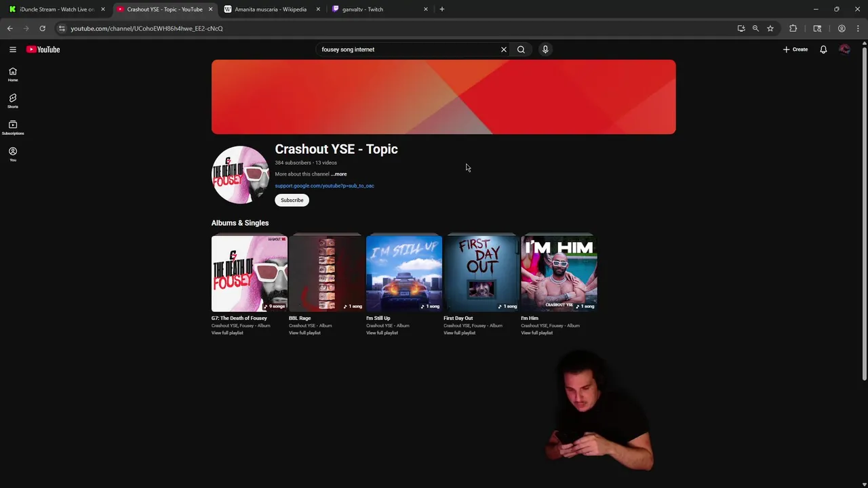
Task: Close the Amanita muscaria tab
Action: pyautogui.click(x=318, y=9)
